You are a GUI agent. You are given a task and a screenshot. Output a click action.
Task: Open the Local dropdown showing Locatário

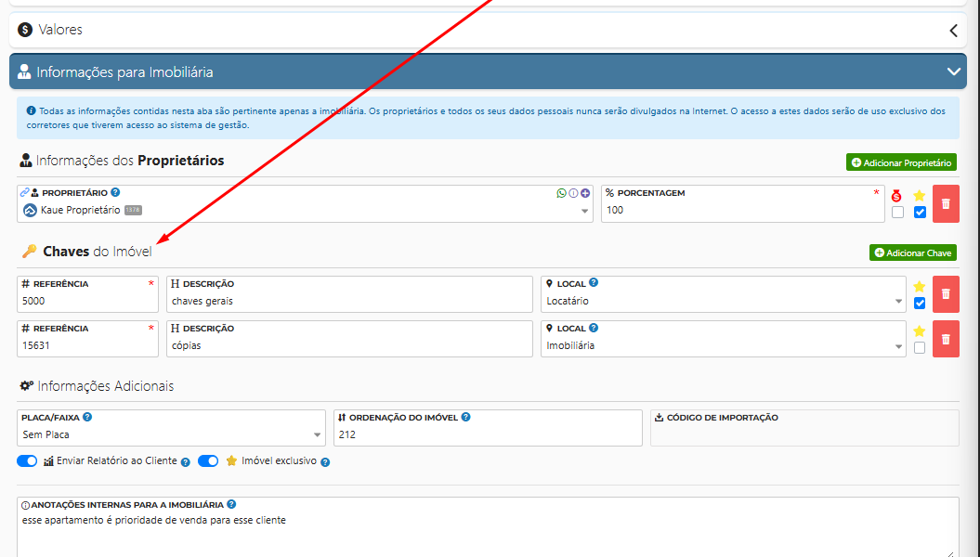723,302
